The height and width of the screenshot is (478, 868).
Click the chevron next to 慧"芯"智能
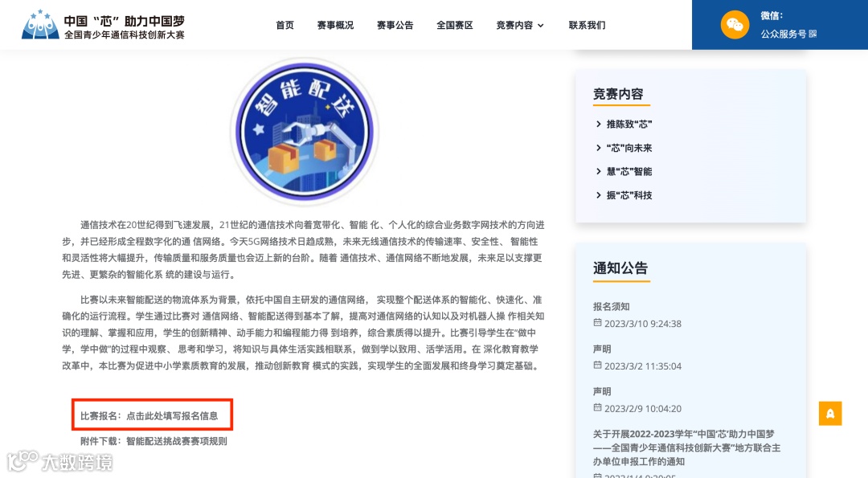tap(599, 171)
